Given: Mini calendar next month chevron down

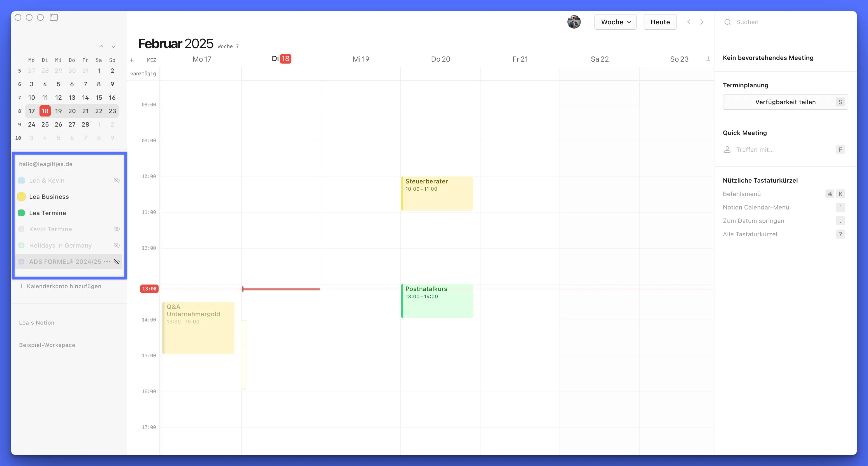Looking at the screenshot, I should click(x=113, y=46).
